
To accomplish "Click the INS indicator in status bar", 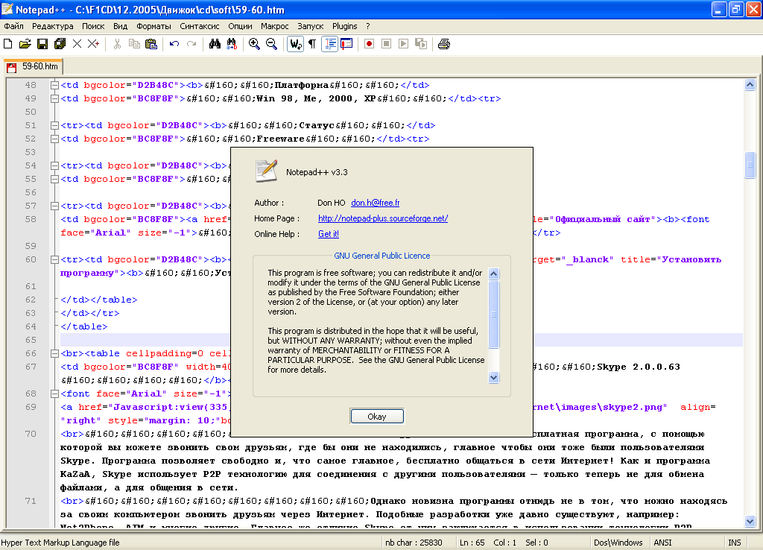I will pos(734,543).
